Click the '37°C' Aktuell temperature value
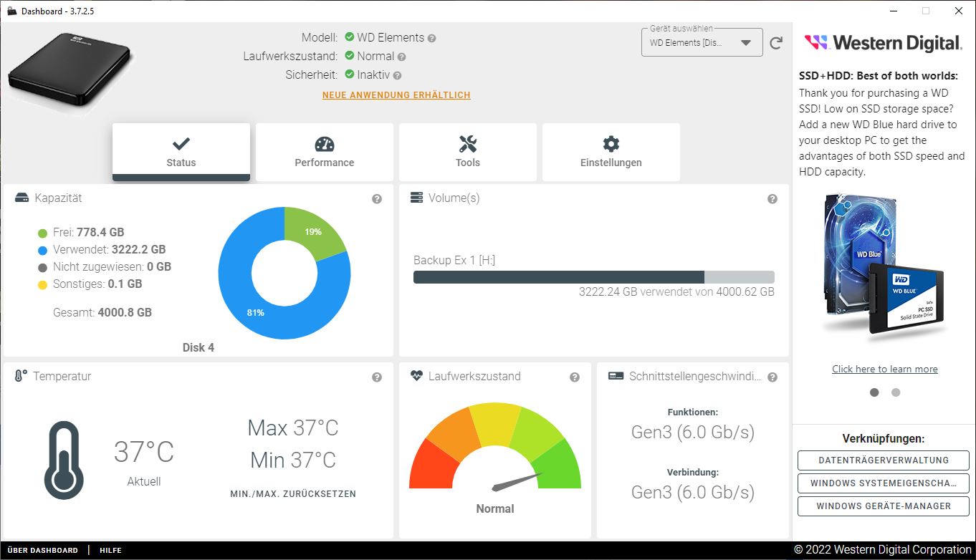 (x=144, y=453)
